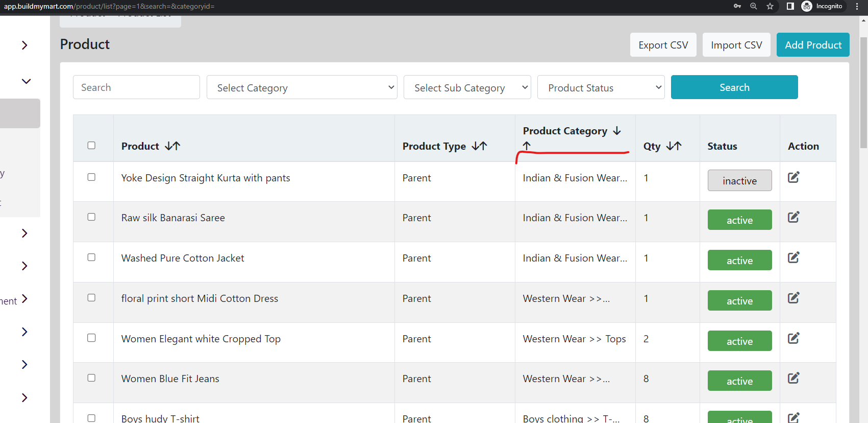Check the Washed Pure Cotton Jacket row
Image resolution: width=868 pixels, height=423 pixels.
91,257
